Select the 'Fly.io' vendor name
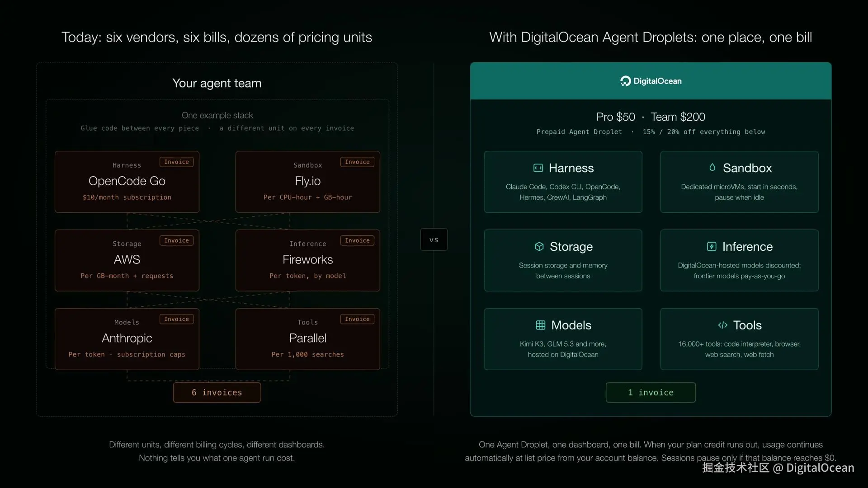The image size is (868, 488). point(308,181)
